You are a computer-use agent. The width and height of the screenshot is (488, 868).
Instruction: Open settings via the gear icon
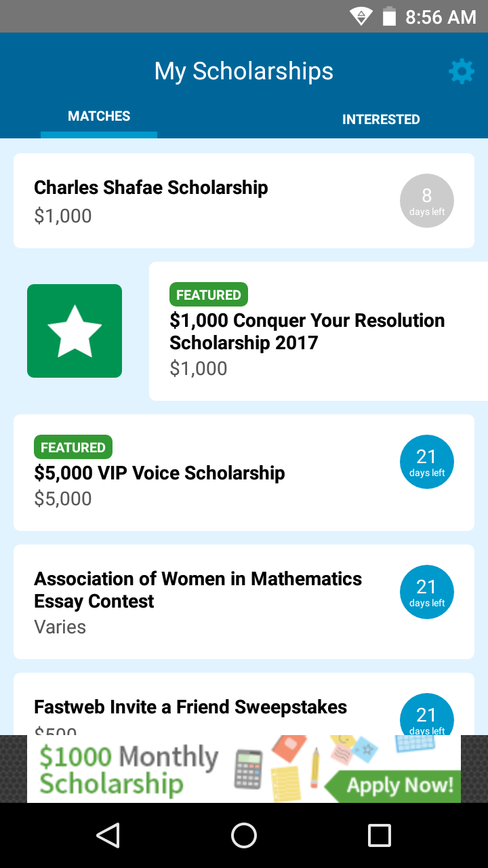[462, 71]
